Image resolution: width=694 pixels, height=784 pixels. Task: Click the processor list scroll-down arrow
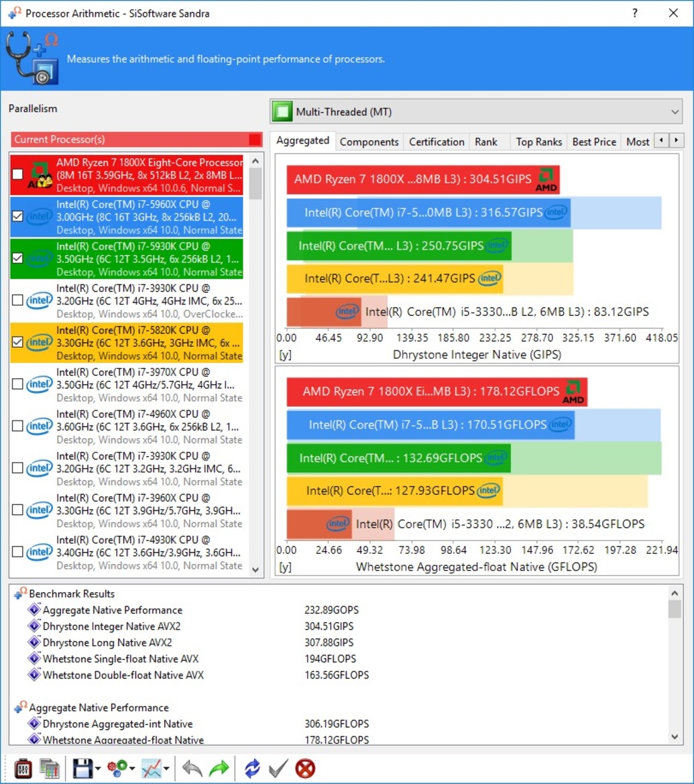click(x=255, y=569)
